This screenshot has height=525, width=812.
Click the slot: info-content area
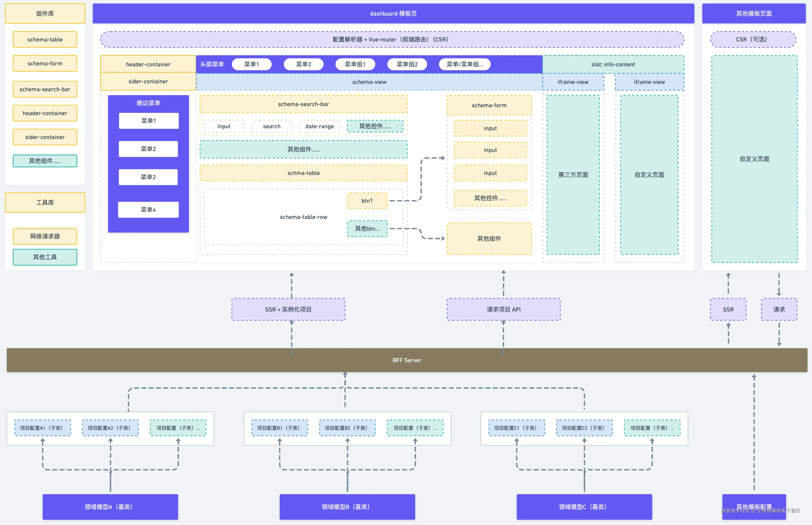coord(613,64)
